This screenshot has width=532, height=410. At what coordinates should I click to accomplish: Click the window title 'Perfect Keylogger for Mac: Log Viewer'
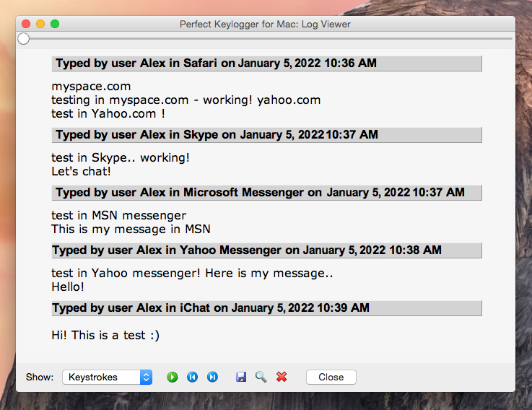265,24
